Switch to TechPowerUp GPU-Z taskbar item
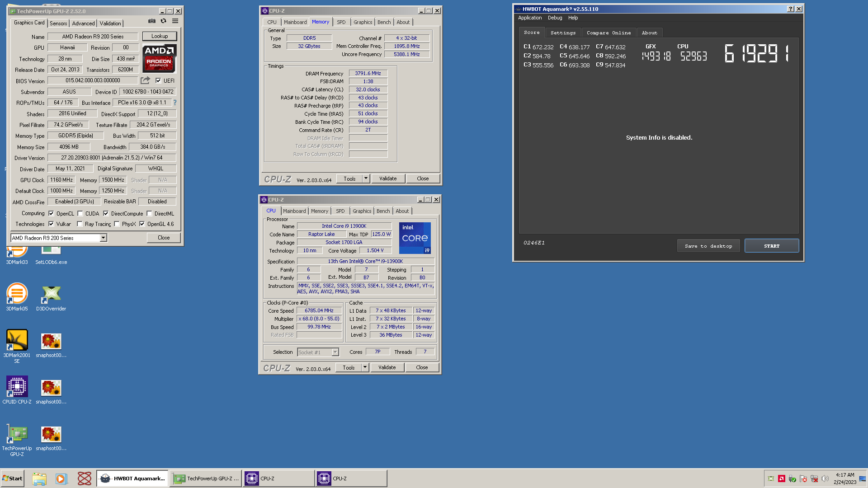 206,479
